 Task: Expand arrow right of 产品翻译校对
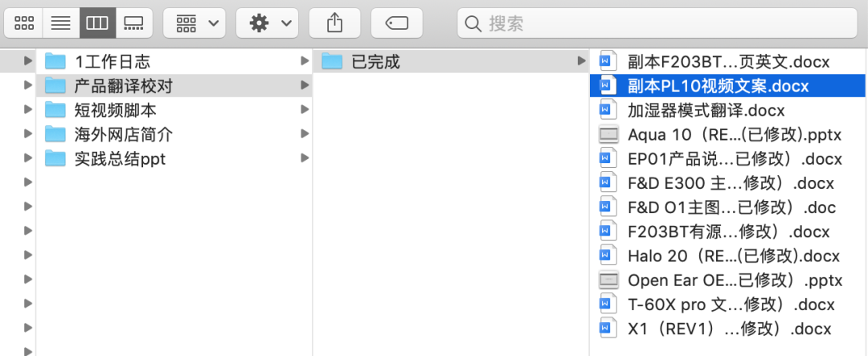coord(304,85)
